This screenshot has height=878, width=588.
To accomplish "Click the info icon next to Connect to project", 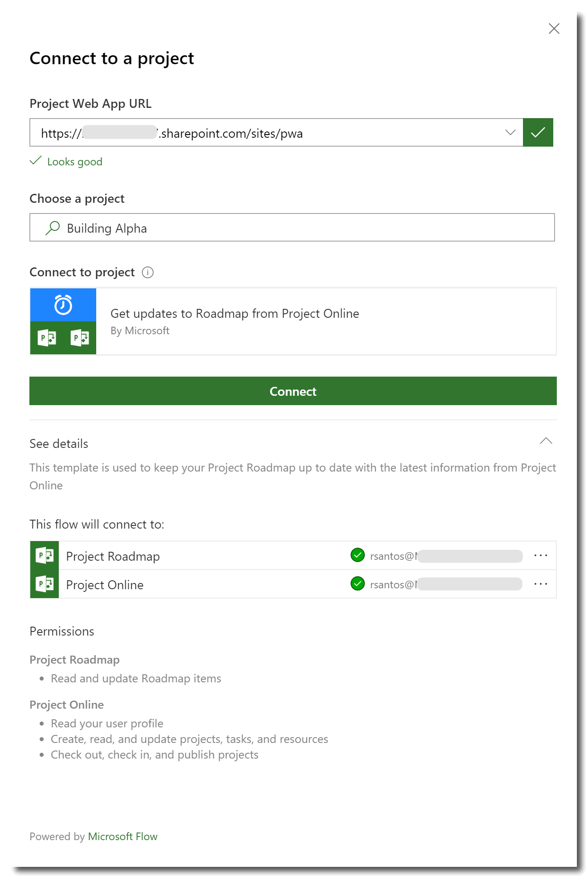I will click(x=147, y=272).
